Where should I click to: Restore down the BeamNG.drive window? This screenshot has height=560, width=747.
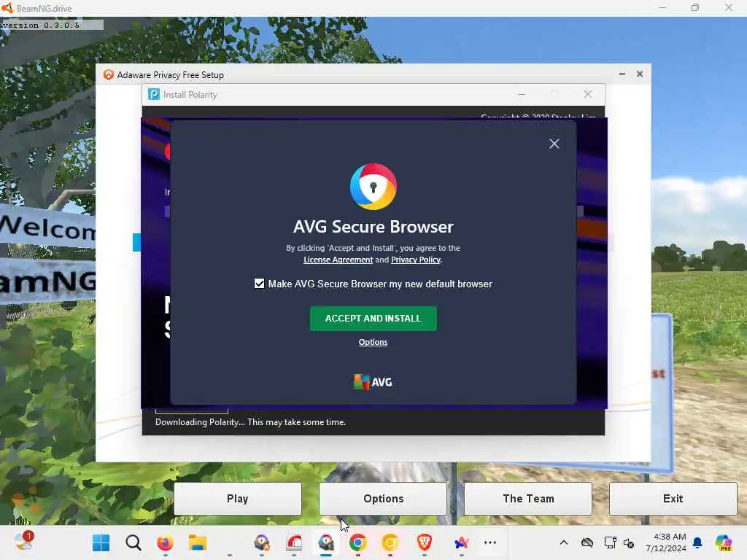[x=695, y=7]
